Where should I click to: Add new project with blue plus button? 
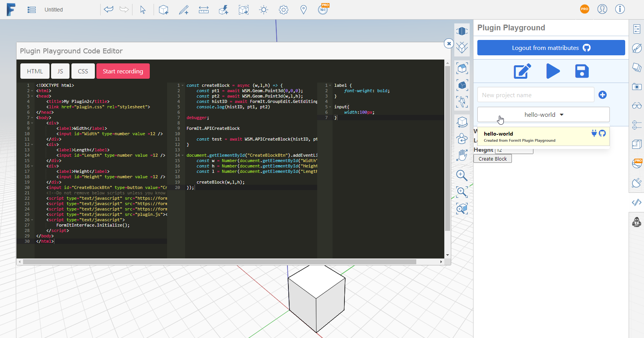pos(603,95)
